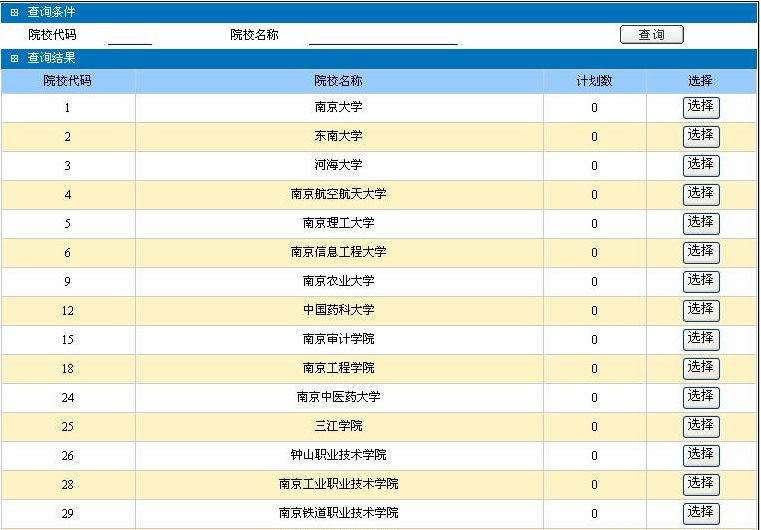
Task: Click the 查询结果 section title
Action: (x=51, y=58)
